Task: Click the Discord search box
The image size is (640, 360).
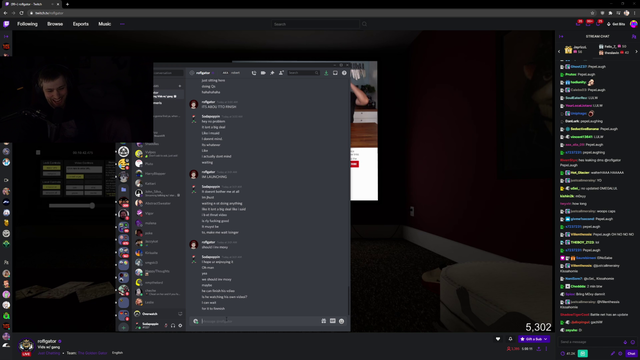Action: tap(303, 73)
